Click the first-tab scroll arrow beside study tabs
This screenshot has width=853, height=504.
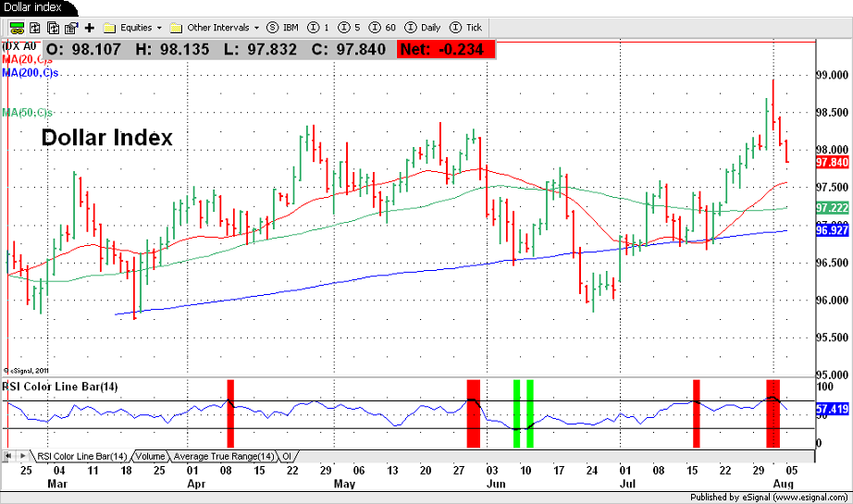pyautogui.click(x=8, y=456)
